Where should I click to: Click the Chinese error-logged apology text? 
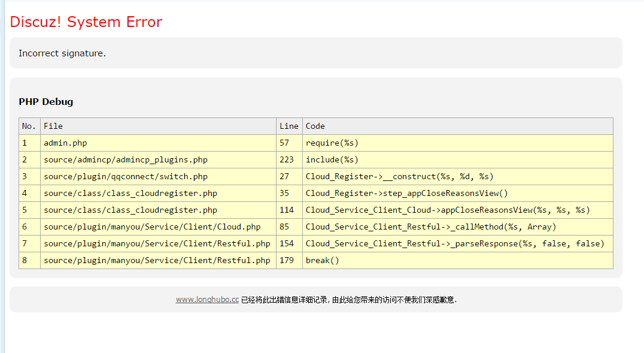point(349,300)
